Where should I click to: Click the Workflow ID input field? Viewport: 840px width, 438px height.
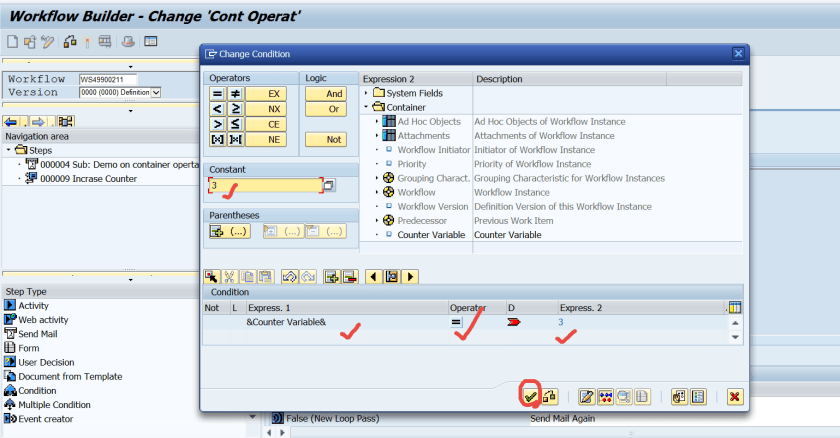click(108, 79)
